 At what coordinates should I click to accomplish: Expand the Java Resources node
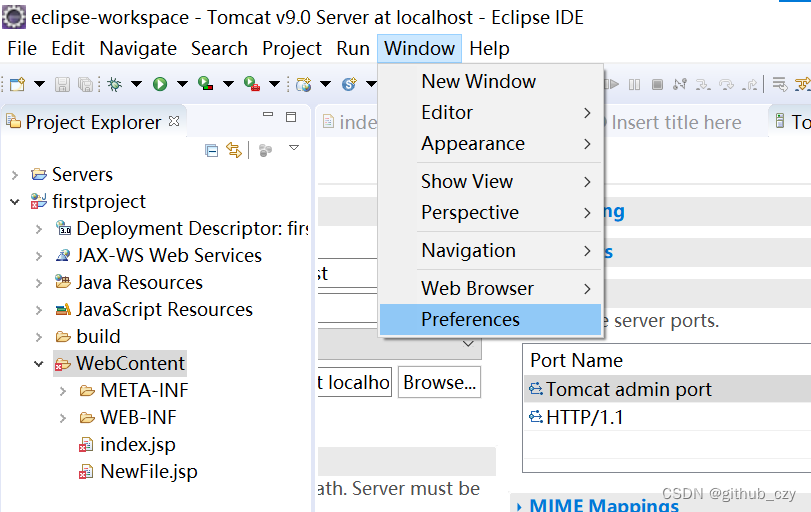coord(39,283)
